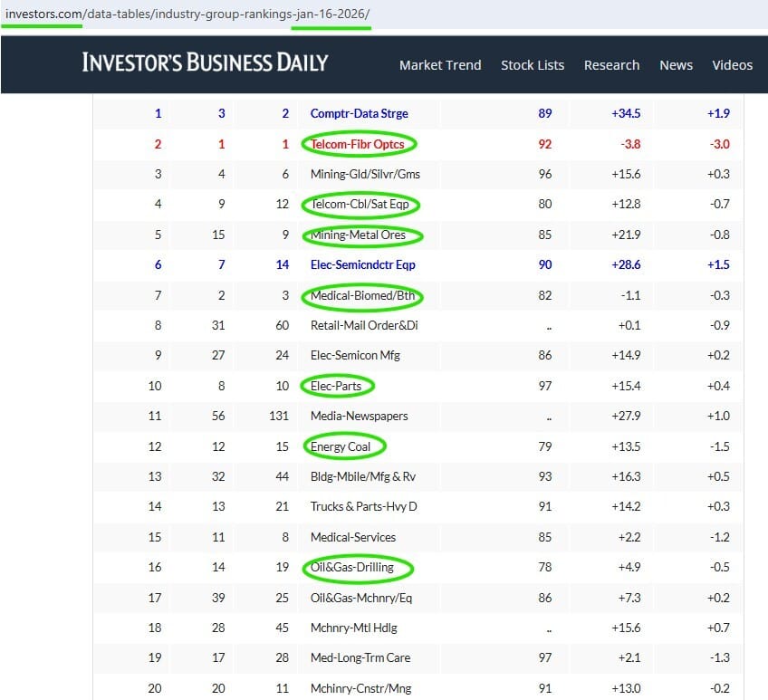Select the Comptr-Data Strge row name
Image resolution: width=768 pixels, height=700 pixels.
[359, 113]
